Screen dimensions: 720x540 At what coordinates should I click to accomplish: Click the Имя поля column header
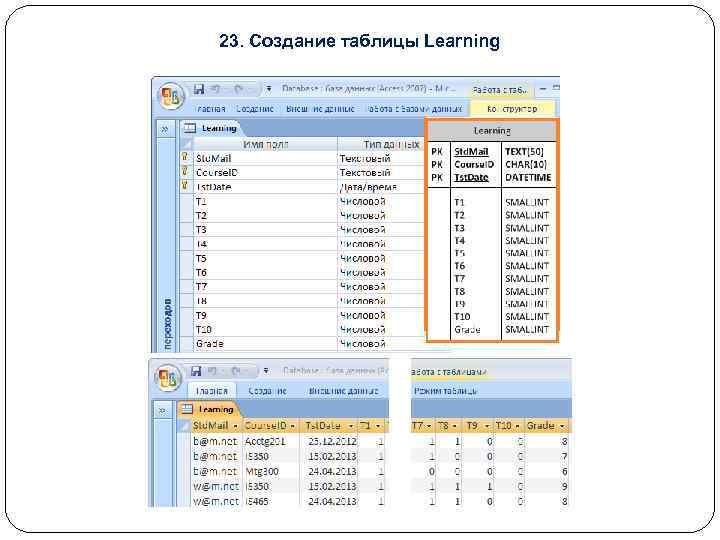[265, 144]
